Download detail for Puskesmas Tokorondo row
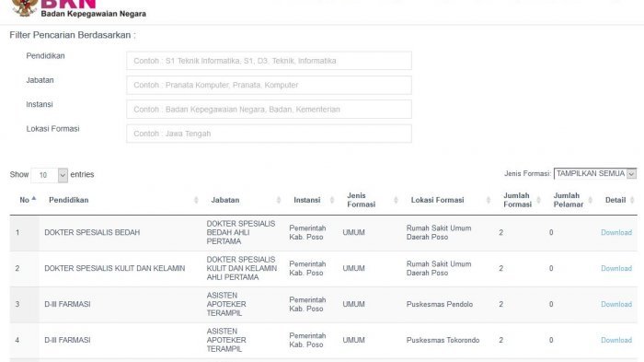This screenshot has height=362, width=644. (616, 340)
